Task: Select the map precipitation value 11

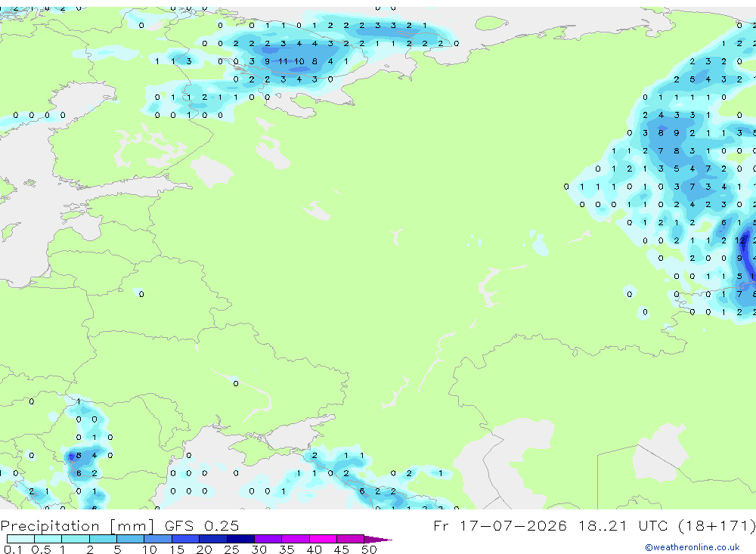Action: [283, 61]
